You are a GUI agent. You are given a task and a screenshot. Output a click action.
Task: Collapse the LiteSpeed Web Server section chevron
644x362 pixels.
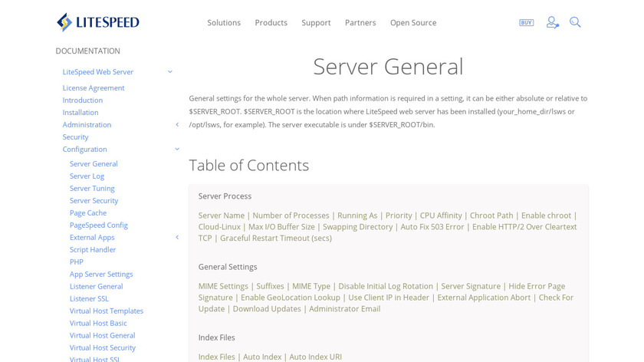pos(170,72)
